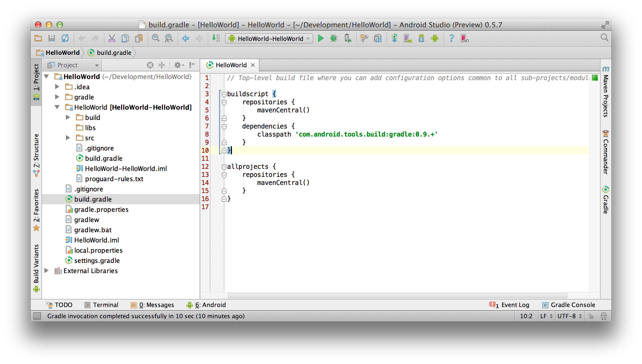Click Sync Project with Gradle Files icon
This screenshot has width=642, height=364.
[x=394, y=38]
